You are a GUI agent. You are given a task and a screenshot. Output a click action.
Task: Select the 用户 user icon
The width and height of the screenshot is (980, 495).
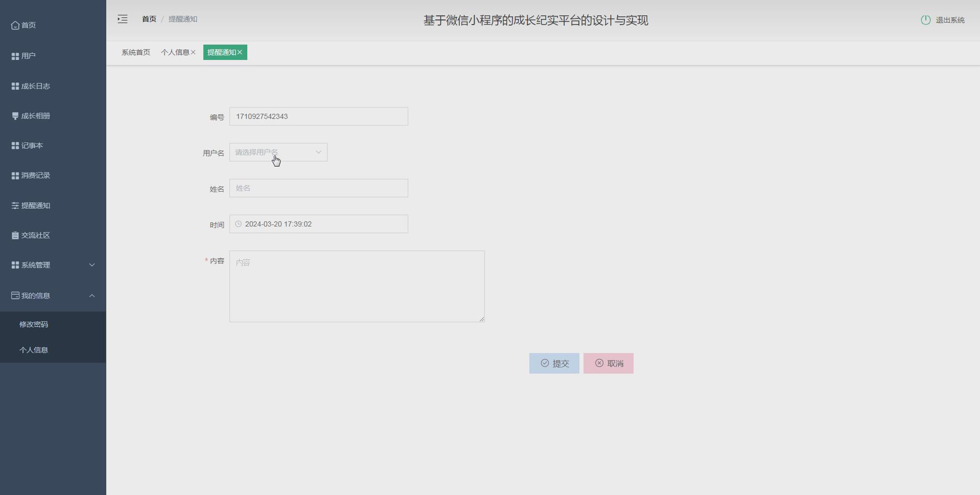14,56
